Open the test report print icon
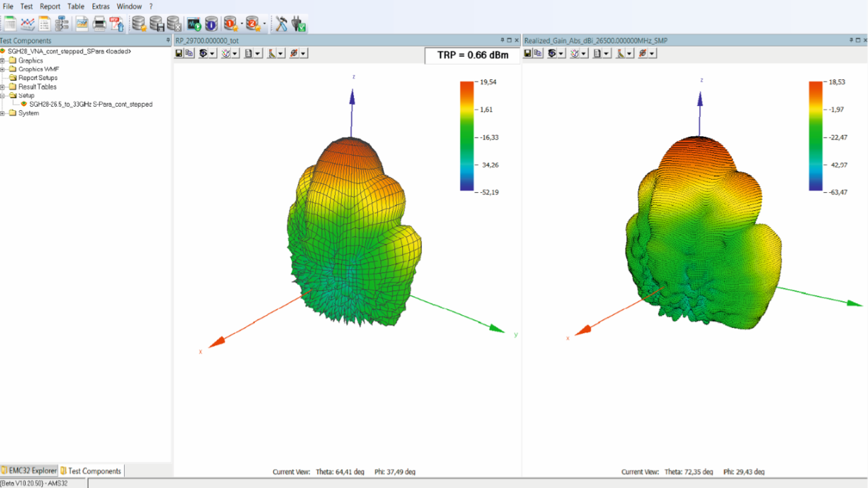The width and height of the screenshot is (868, 488). click(99, 23)
